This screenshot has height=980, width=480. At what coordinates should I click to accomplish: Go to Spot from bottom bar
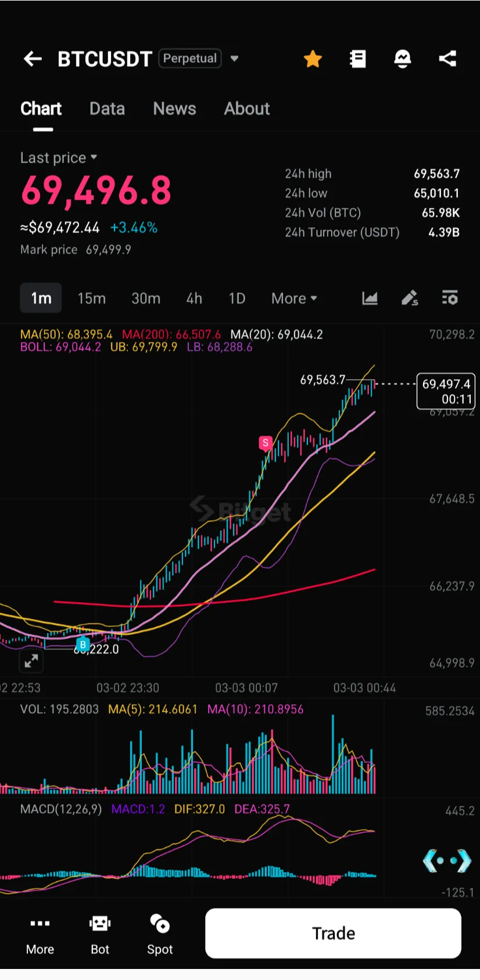click(160, 934)
